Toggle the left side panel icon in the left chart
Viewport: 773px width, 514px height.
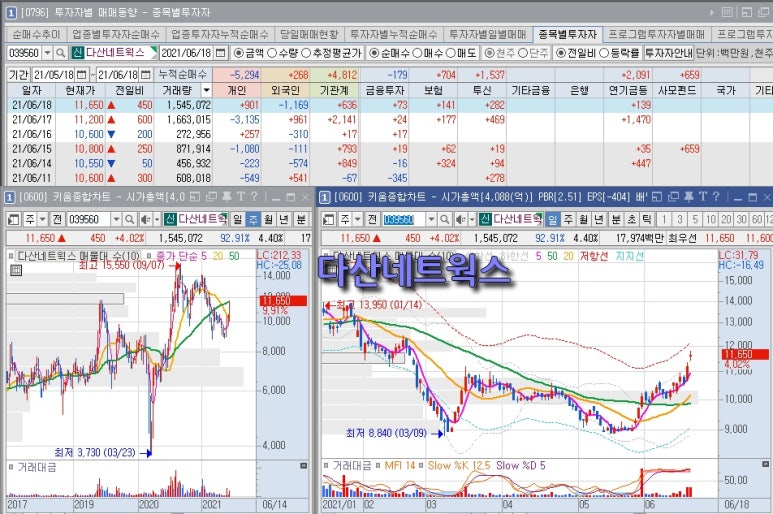(x=13, y=219)
